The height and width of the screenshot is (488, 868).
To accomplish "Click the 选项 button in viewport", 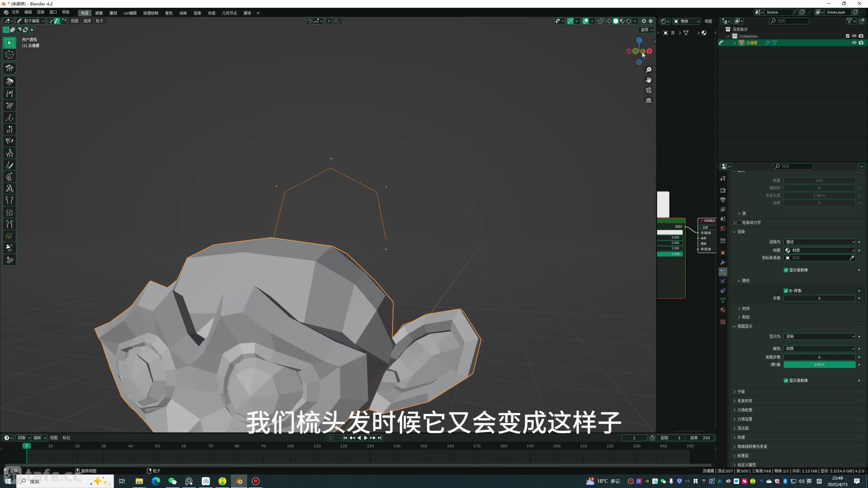I will (646, 30).
